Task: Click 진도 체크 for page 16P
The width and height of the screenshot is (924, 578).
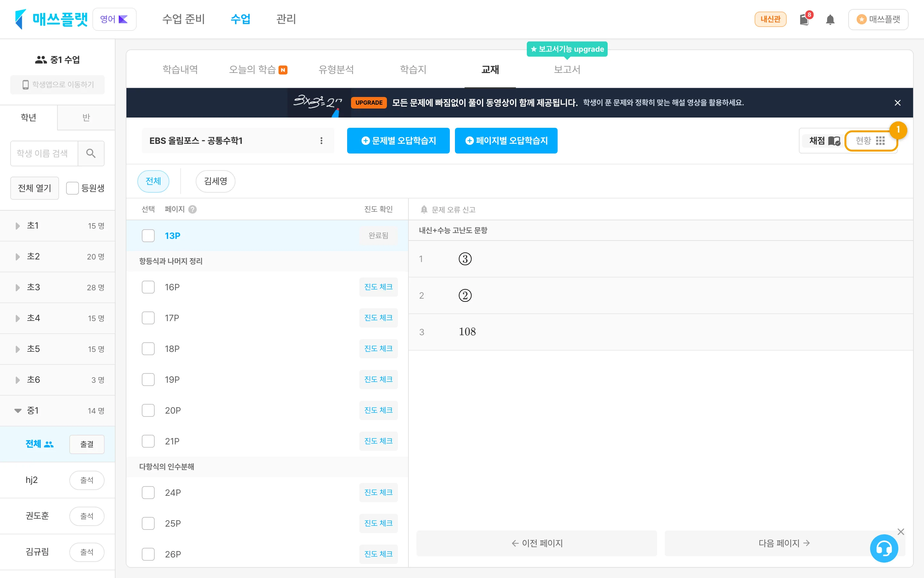Action: tap(378, 287)
